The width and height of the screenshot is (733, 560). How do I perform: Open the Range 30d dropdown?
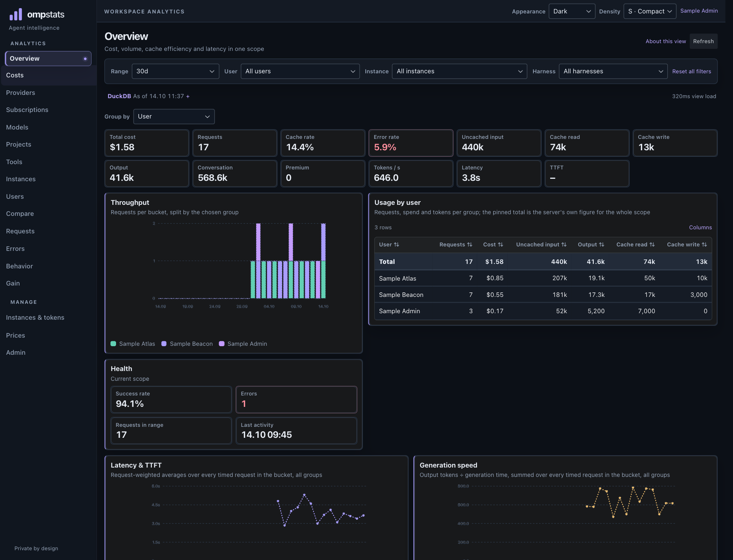pos(176,71)
